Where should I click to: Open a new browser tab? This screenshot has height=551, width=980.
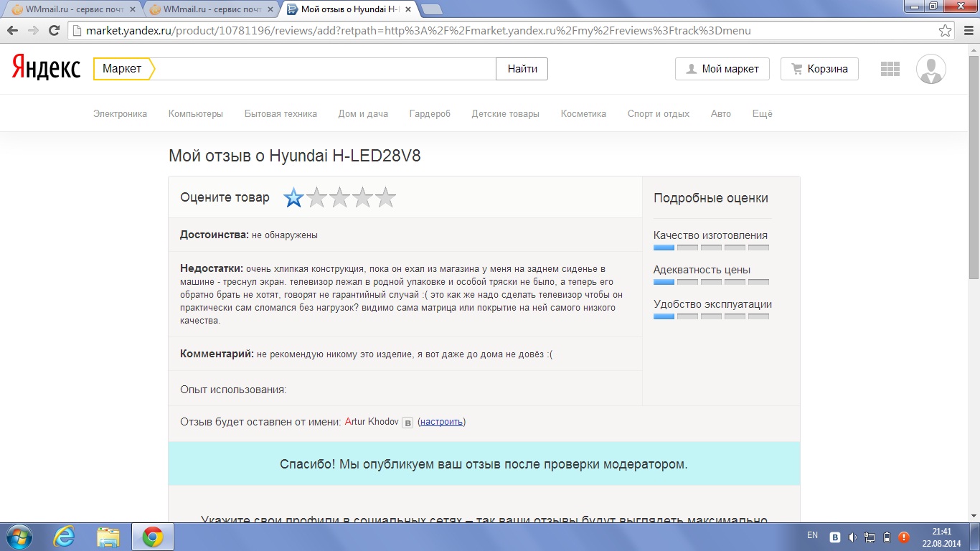point(430,9)
